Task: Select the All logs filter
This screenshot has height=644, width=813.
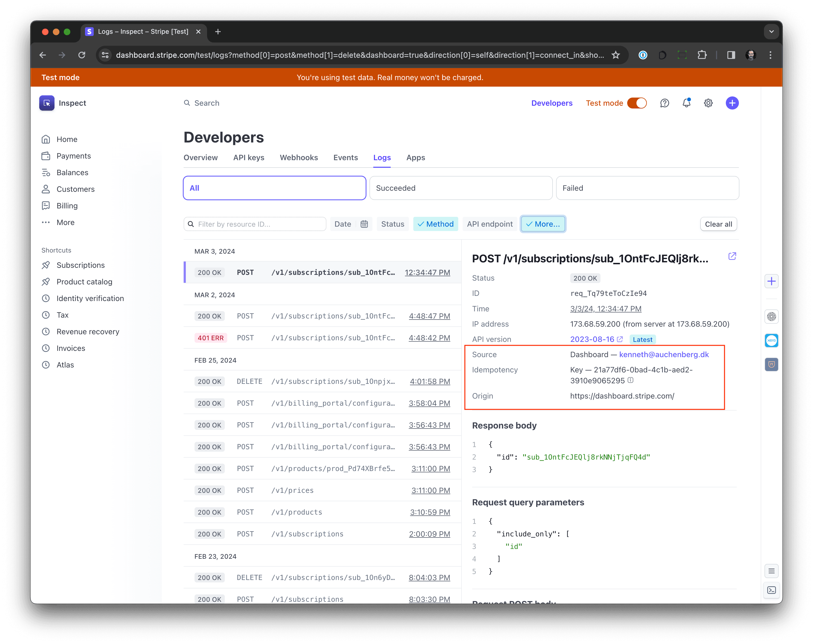Action: tap(275, 188)
